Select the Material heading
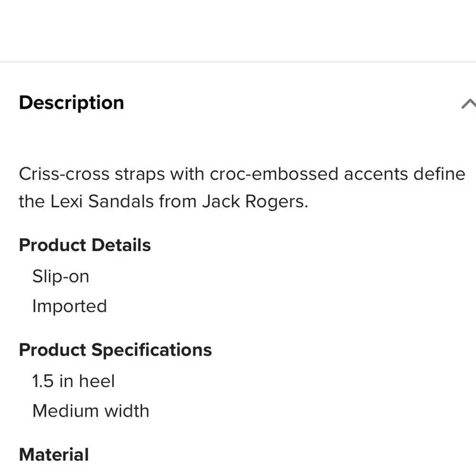The height and width of the screenshot is (476, 476). coord(54,455)
